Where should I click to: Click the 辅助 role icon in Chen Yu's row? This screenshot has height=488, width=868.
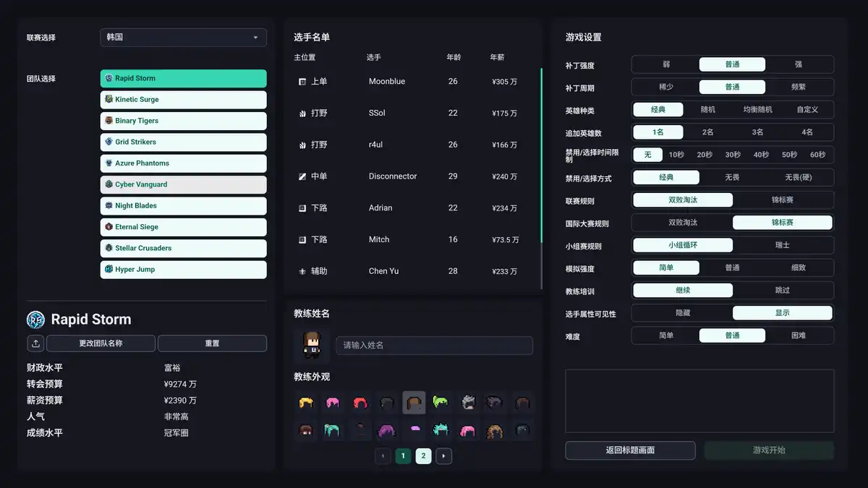[x=302, y=271]
